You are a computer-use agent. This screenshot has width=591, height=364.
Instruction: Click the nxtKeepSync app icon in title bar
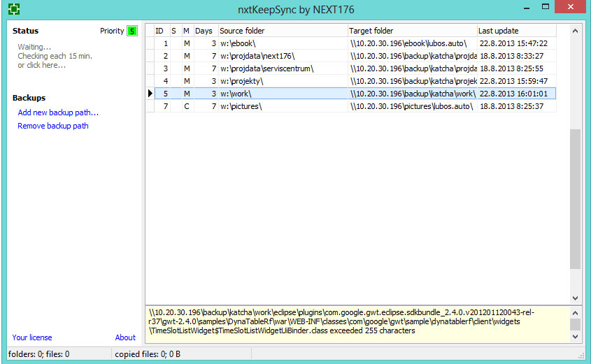coord(14,9)
